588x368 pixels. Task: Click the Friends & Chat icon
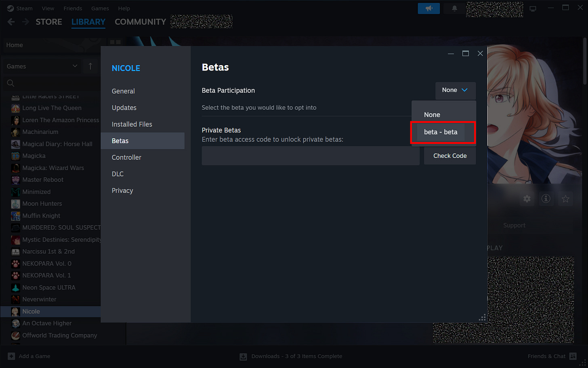573,356
